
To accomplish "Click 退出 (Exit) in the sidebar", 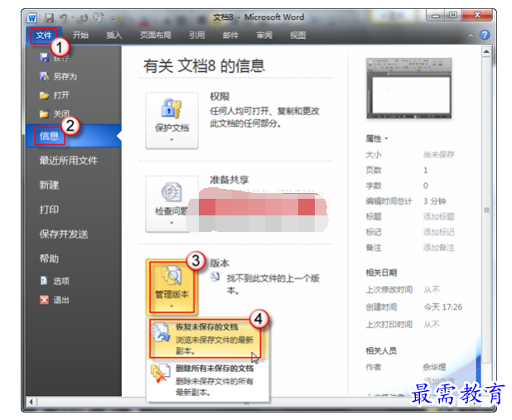I will [55, 300].
